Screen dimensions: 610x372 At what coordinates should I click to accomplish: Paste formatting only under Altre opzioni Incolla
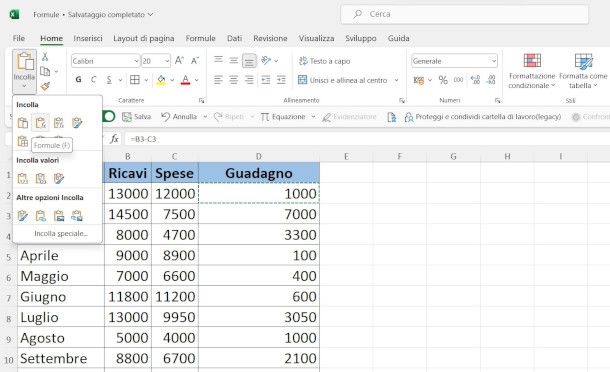coord(23,216)
